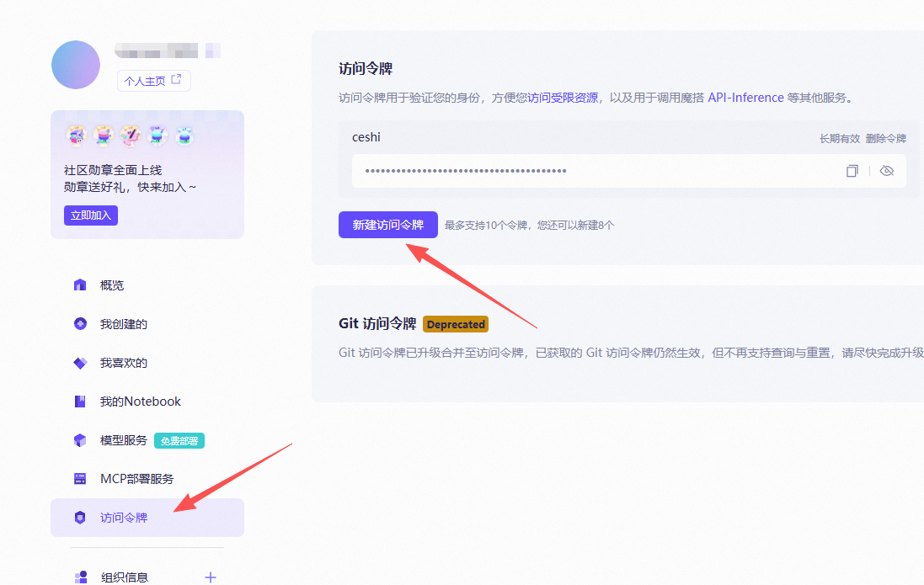Click the 概览 overview icon

click(x=80, y=285)
